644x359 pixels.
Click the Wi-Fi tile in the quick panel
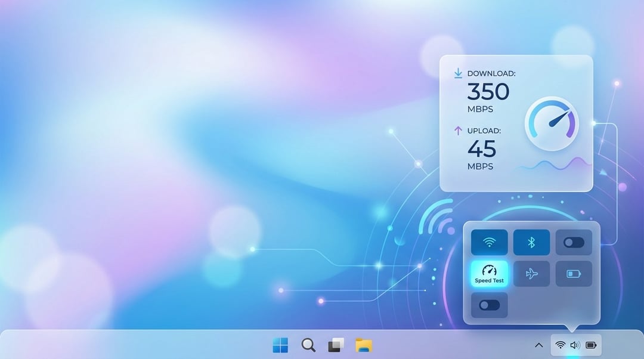(x=489, y=242)
